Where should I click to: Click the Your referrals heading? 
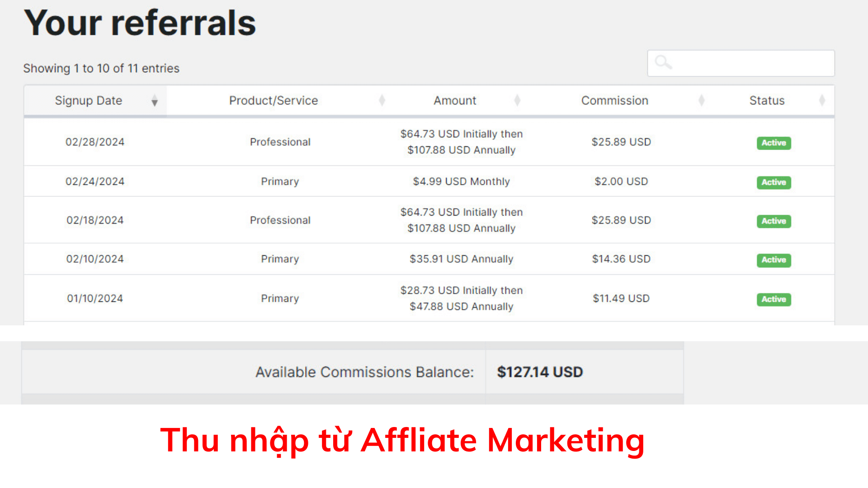click(x=140, y=23)
